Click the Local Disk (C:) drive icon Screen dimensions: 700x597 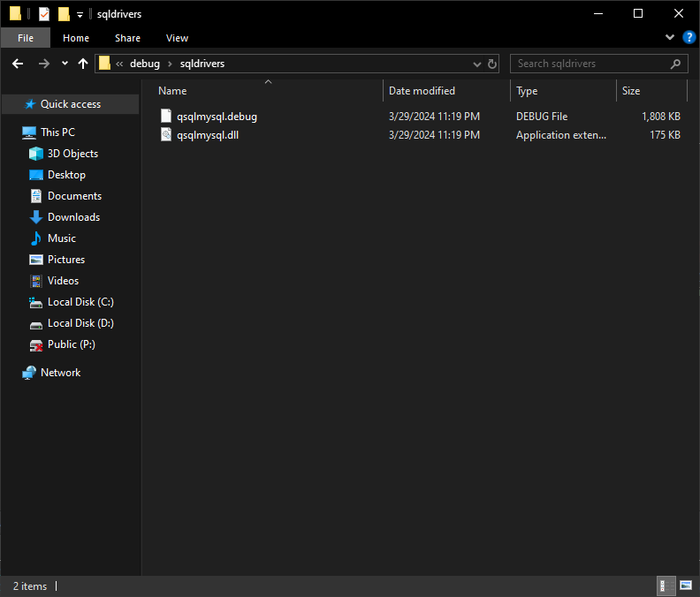coord(35,303)
